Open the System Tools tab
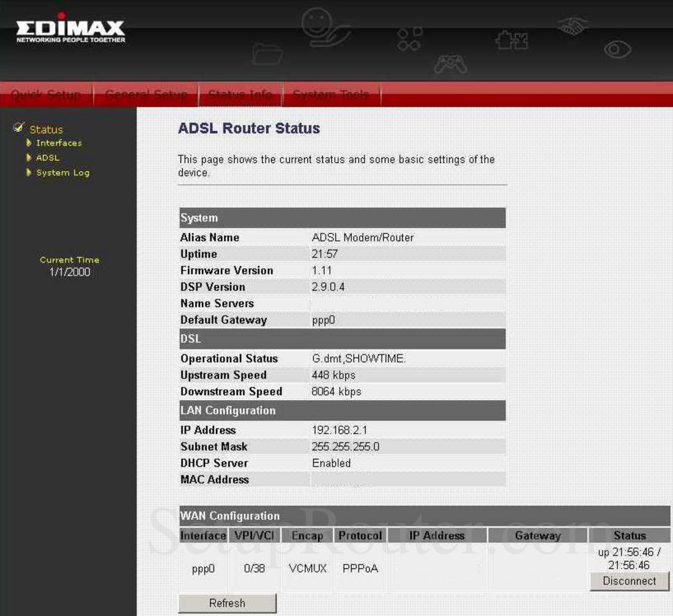This screenshot has width=673, height=616. [x=331, y=94]
